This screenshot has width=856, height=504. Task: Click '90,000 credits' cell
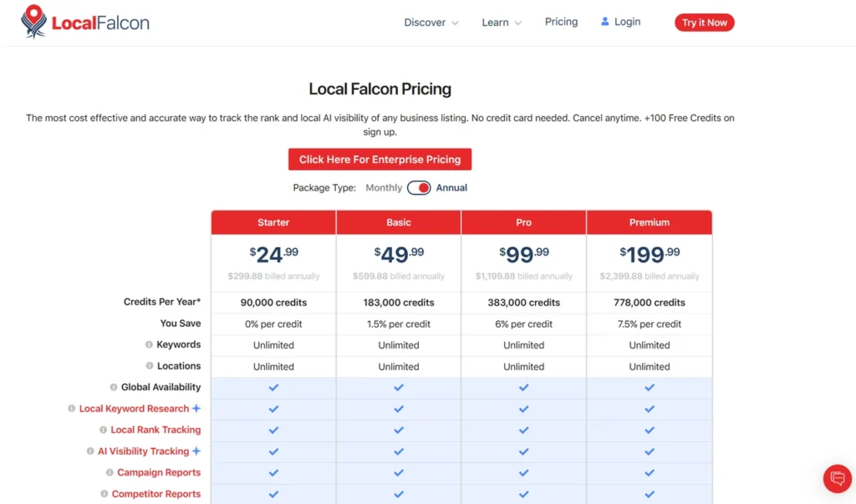tap(273, 303)
